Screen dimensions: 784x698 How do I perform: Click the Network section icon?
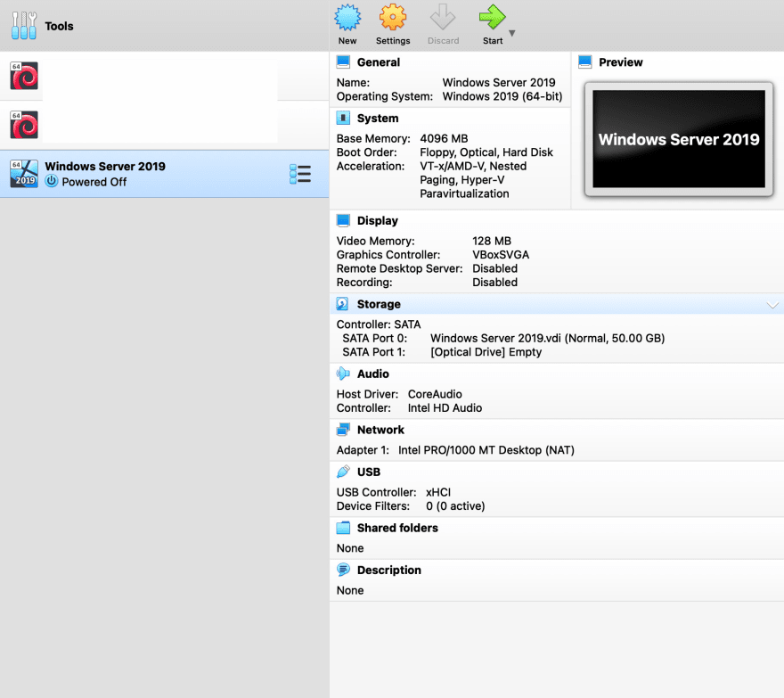pos(343,430)
